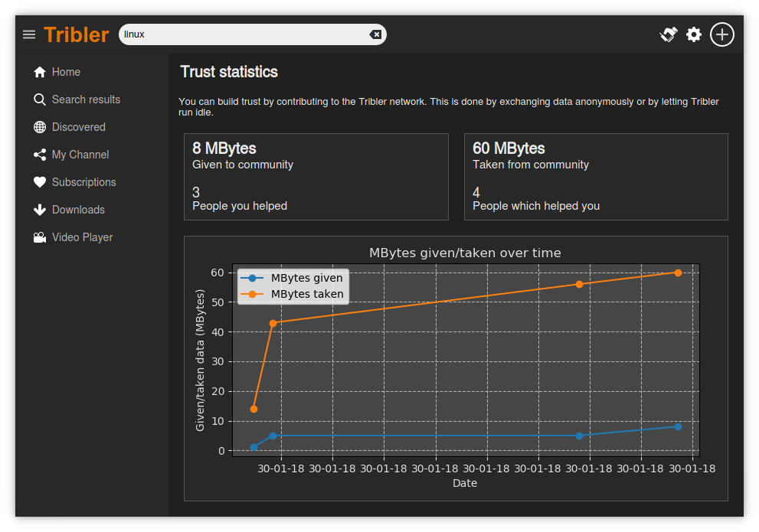Click the Search results magnifier icon

coord(40,100)
